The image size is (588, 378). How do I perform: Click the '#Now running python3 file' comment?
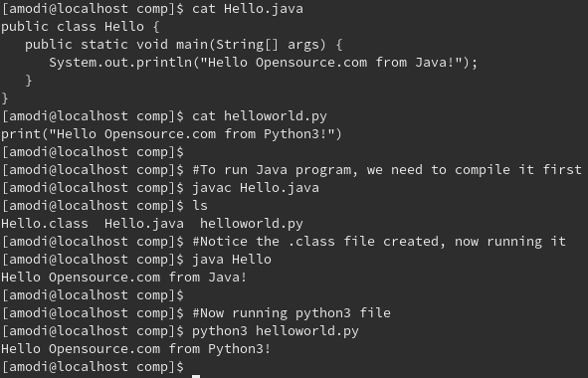[292, 313]
